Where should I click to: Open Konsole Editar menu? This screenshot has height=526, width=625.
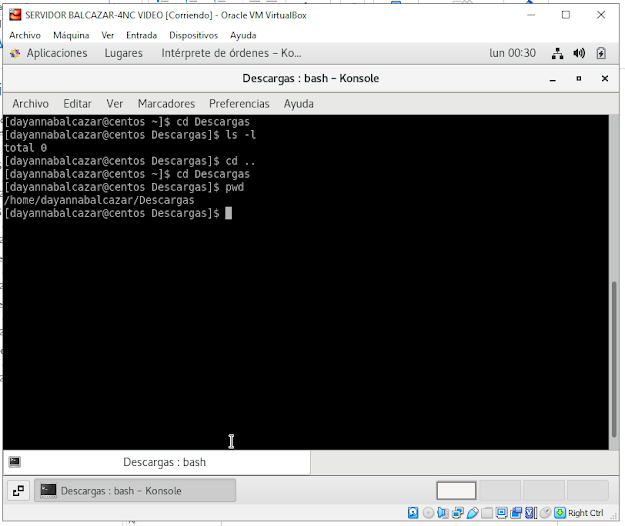click(77, 104)
